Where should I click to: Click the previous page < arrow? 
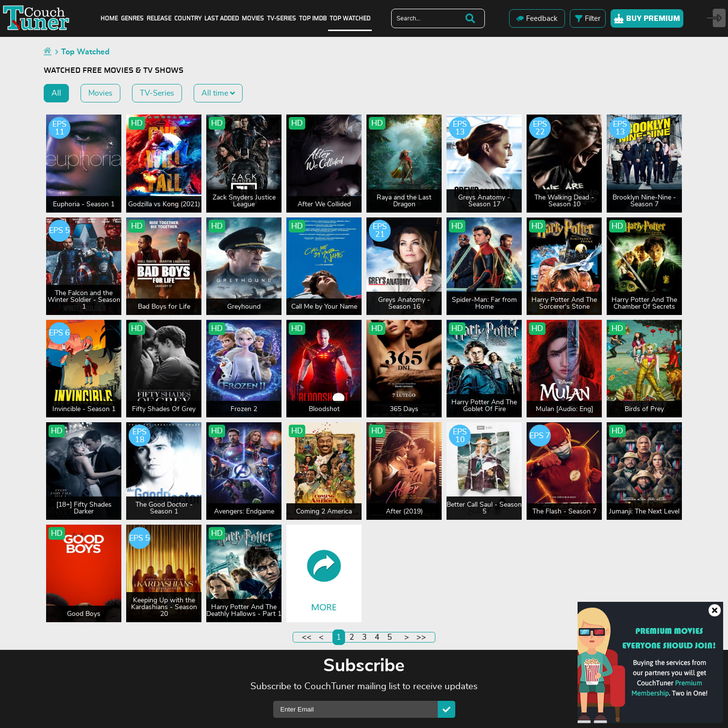321,637
